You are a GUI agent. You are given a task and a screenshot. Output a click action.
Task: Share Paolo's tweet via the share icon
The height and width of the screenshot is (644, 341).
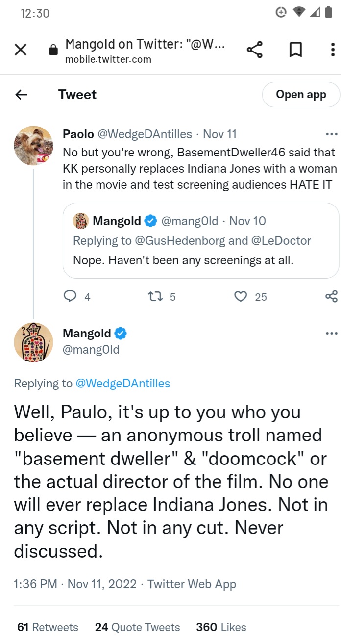click(331, 296)
